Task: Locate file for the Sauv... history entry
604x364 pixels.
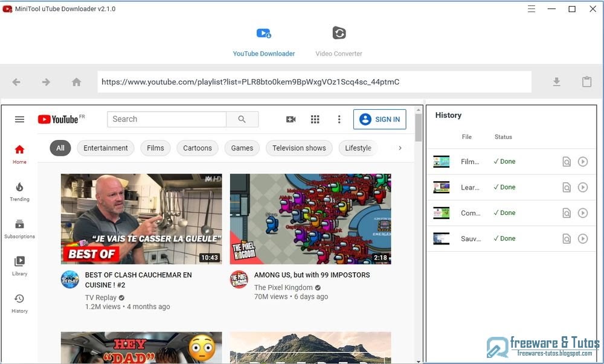Action: (567, 238)
